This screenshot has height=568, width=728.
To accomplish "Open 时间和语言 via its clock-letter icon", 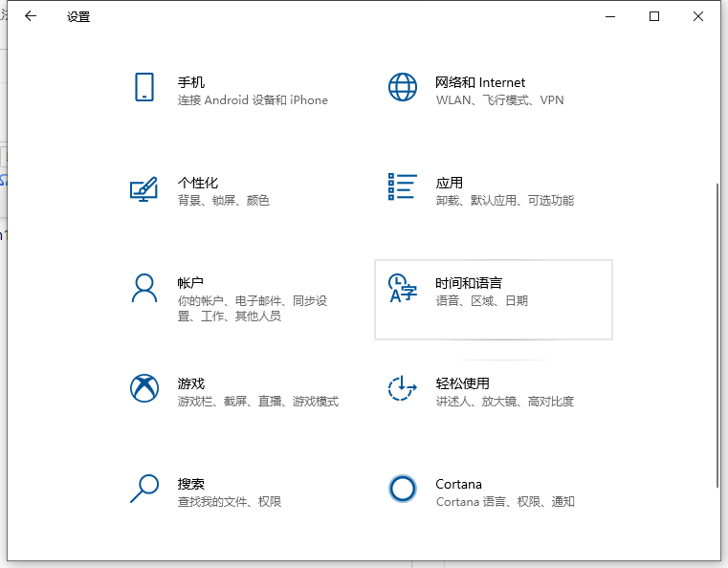I will (x=402, y=288).
